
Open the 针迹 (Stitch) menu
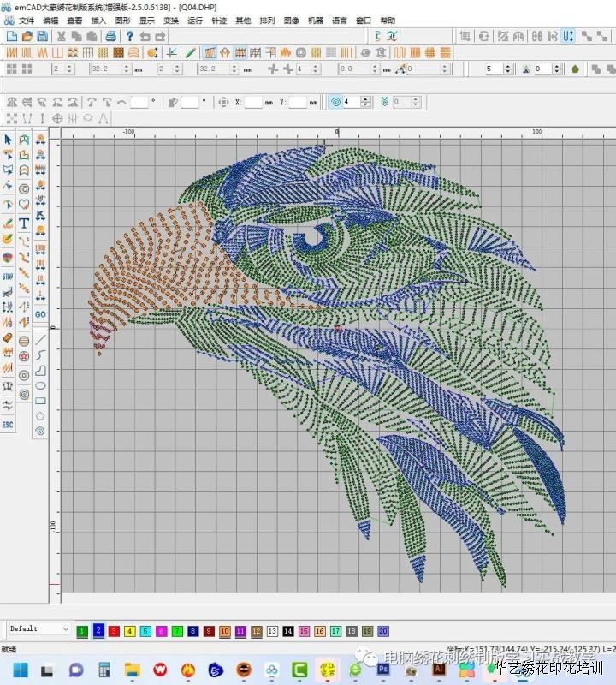pos(219,21)
